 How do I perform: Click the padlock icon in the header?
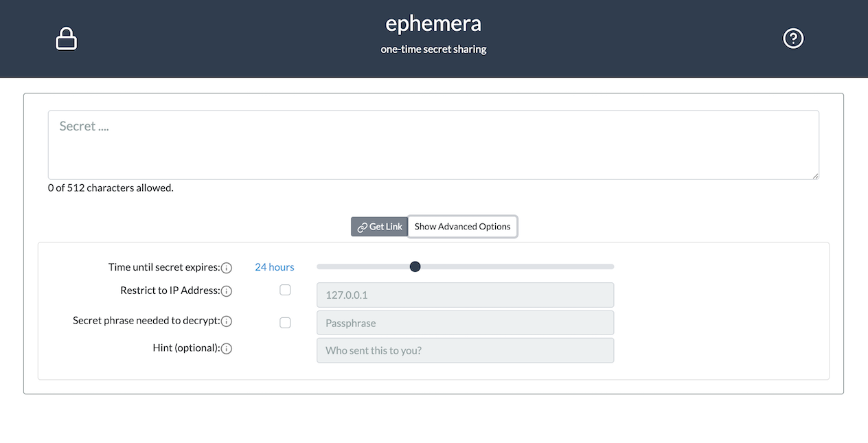coord(66,38)
